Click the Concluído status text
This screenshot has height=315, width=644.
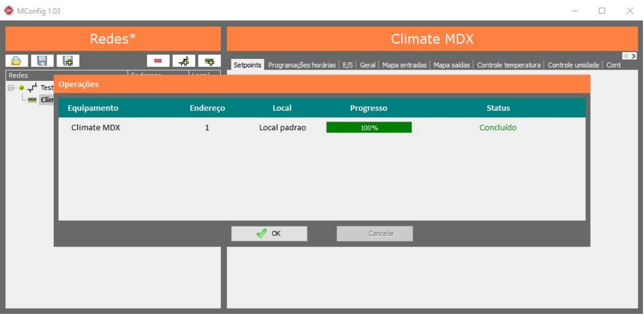click(498, 128)
